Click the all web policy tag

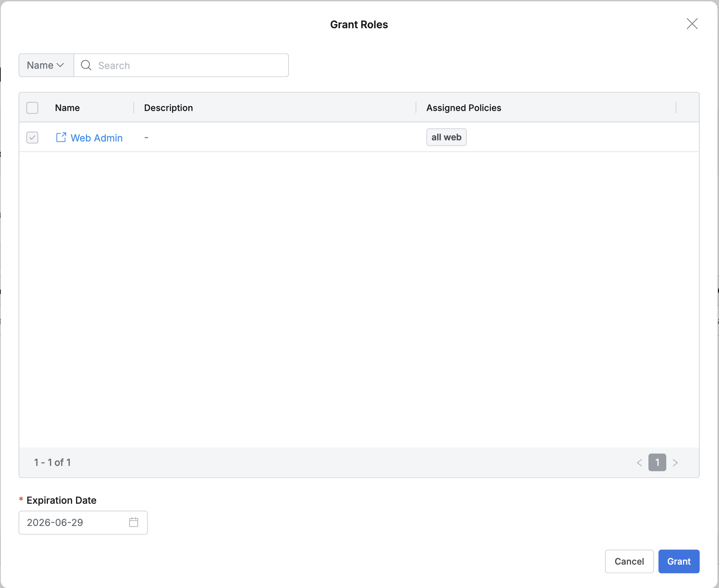[446, 137]
